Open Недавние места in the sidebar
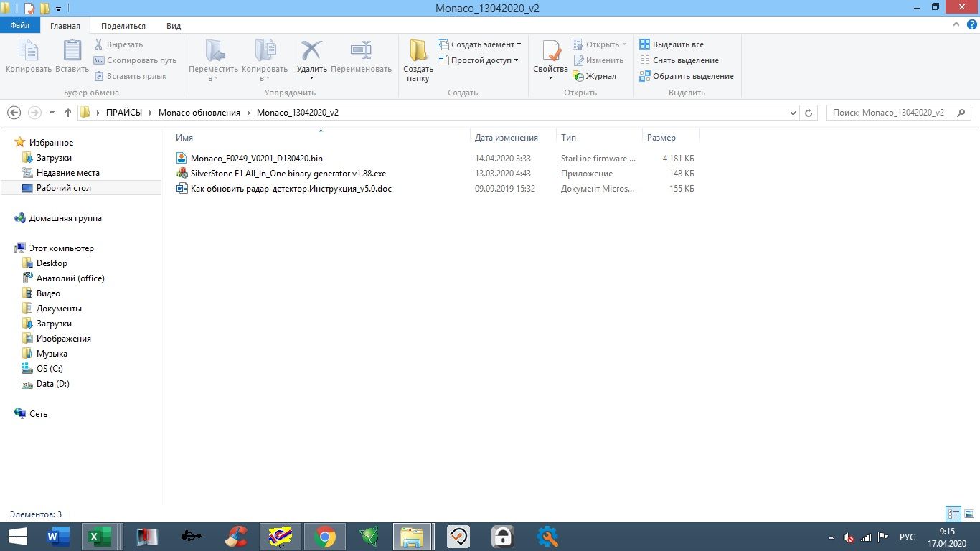 click(x=67, y=173)
